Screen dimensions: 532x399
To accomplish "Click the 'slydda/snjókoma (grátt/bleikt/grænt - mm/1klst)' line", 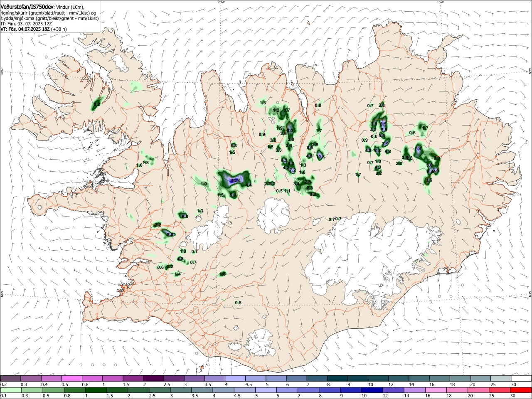I will point(49,18).
